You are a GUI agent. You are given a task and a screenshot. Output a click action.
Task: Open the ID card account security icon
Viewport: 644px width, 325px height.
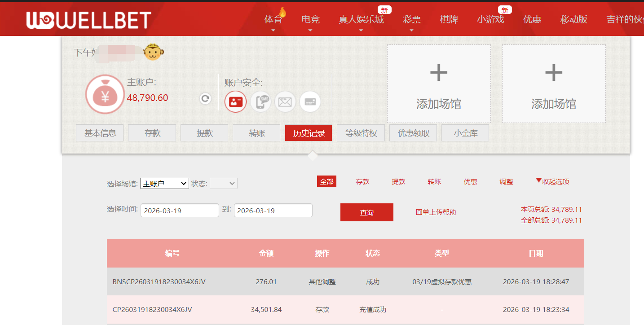point(235,101)
